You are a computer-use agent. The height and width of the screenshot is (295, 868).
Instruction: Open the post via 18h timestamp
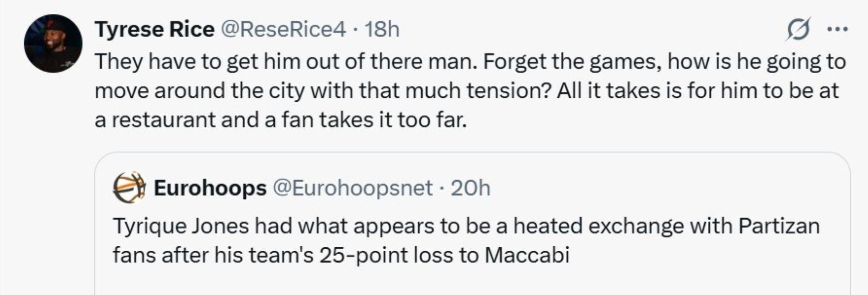point(382,29)
